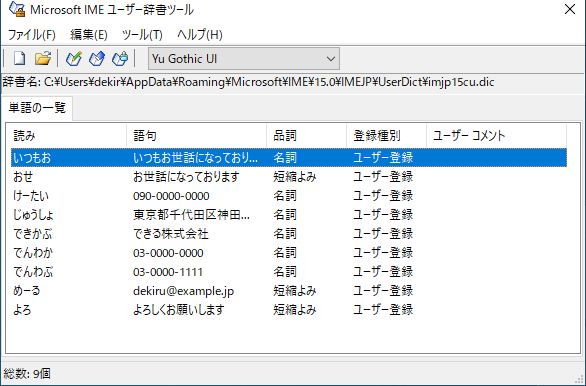Click ユーザー登録 in the よろ row

tap(383, 310)
